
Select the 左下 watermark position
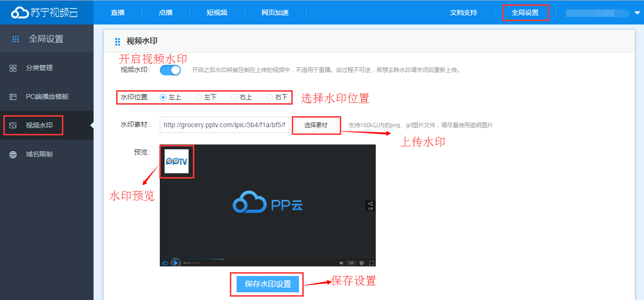point(199,97)
